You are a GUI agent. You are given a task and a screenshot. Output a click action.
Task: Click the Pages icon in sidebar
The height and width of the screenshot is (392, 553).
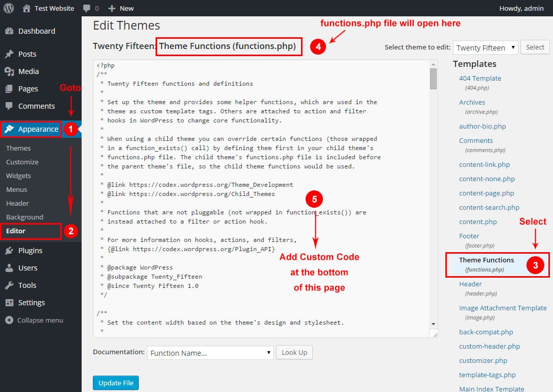pyautogui.click(x=9, y=89)
